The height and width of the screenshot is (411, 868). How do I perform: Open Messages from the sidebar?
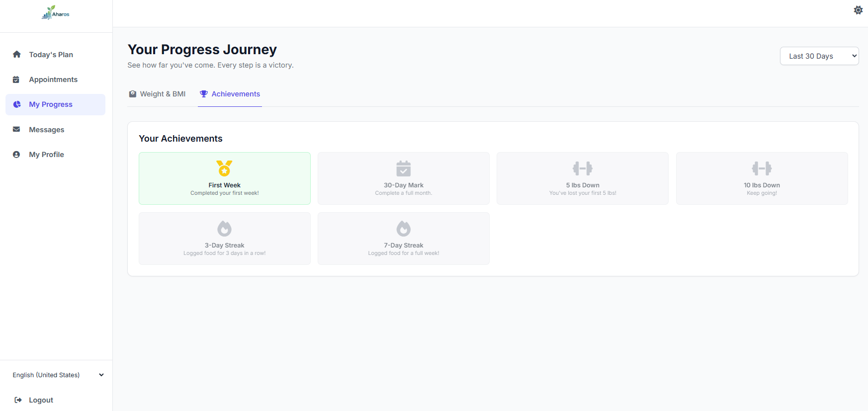[55, 130]
